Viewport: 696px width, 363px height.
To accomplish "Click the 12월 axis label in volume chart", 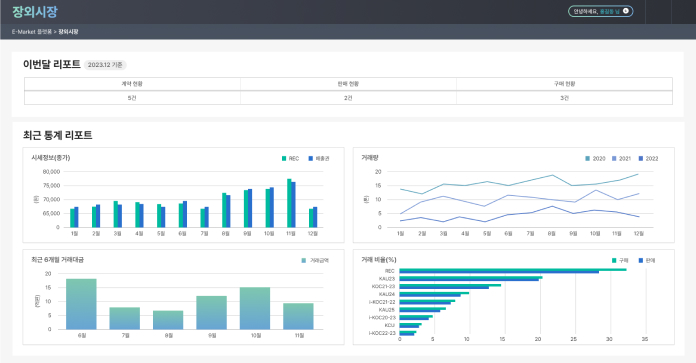I will 638,233.
